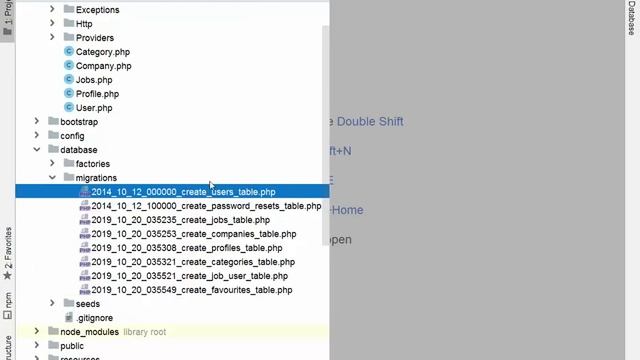640x360 pixels.
Task: Select the node_modules folder label
Action: tap(89, 332)
